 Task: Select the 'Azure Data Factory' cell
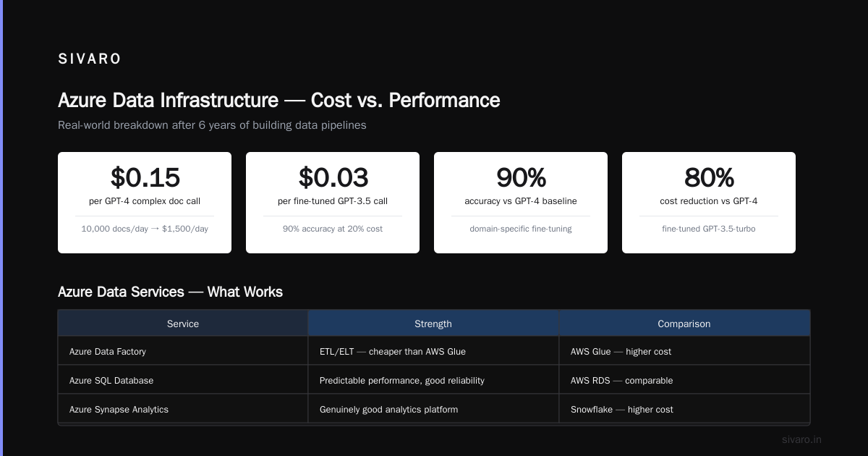click(x=183, y=351)
